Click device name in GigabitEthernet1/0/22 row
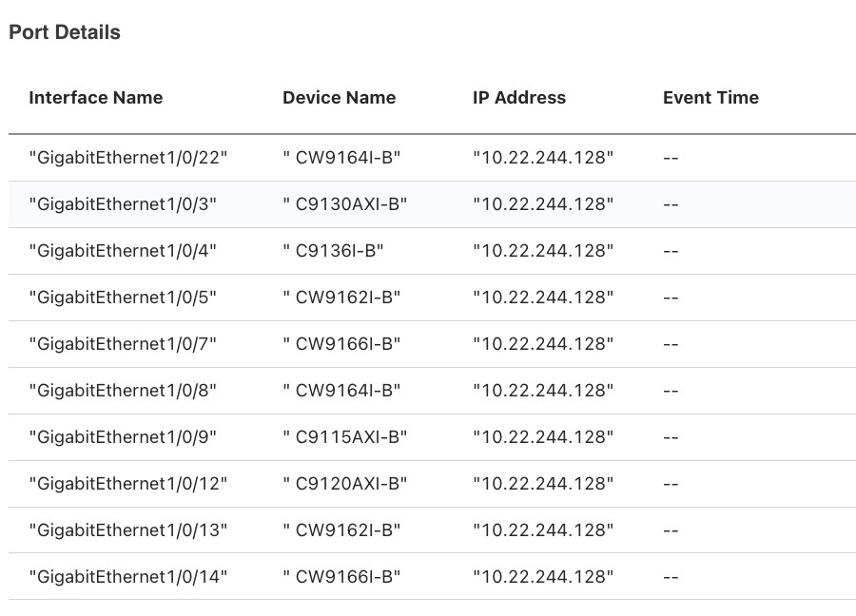 click(341, 158)
